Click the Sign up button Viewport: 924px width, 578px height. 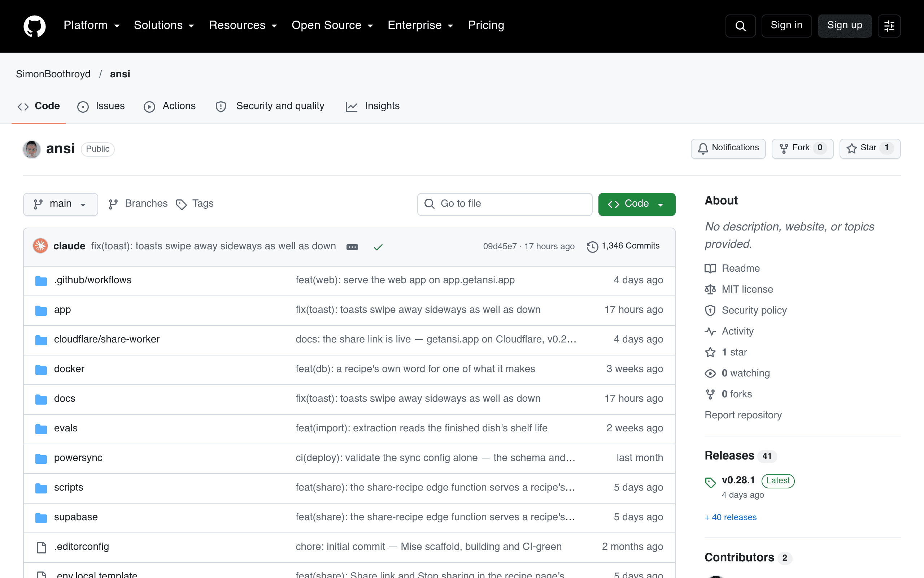pyautogui.click(x=845, y=26)
